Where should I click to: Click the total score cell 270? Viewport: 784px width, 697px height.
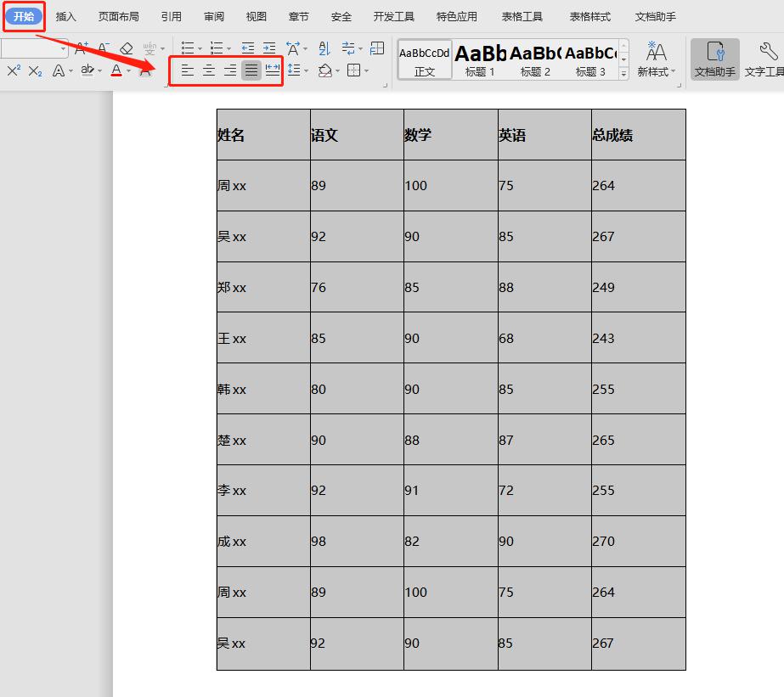(639, 541)
